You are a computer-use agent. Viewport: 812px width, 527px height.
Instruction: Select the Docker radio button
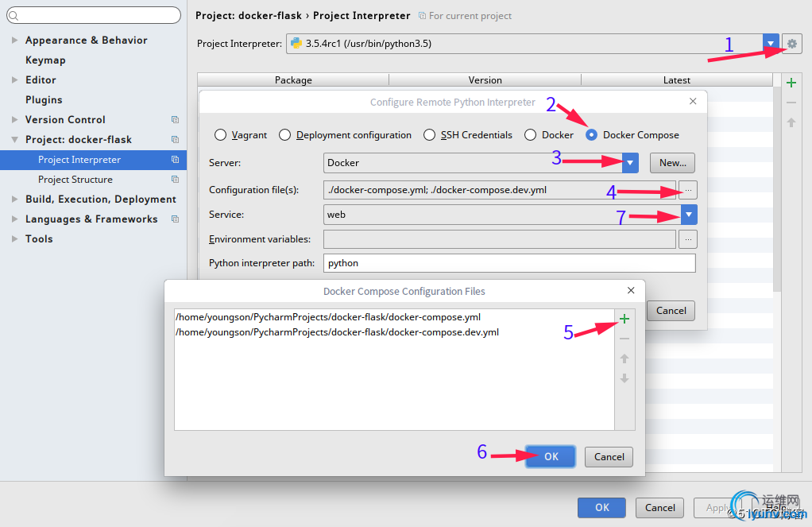pos(530,134)
